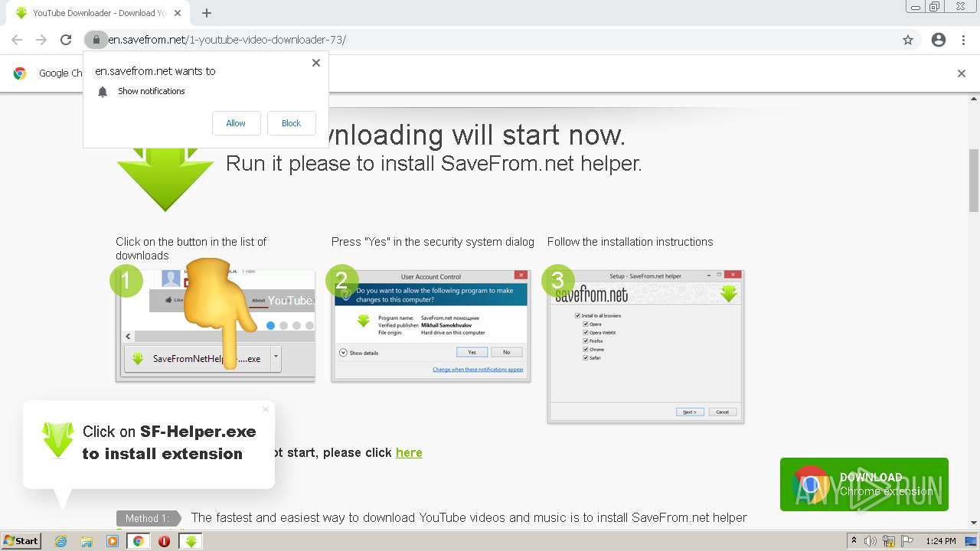The width and height of the screenshot is (980, 551).
Task: Go back to previous page
Action: (17, 40)
